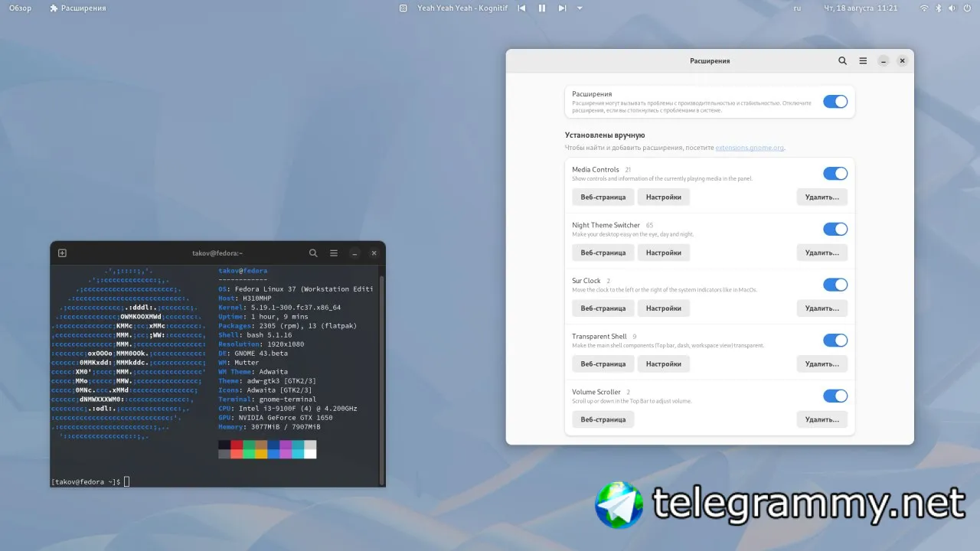Screen dimensions: 980x551
Task: Click the Packages line in terminal output
Action: [x=288, y=326]
